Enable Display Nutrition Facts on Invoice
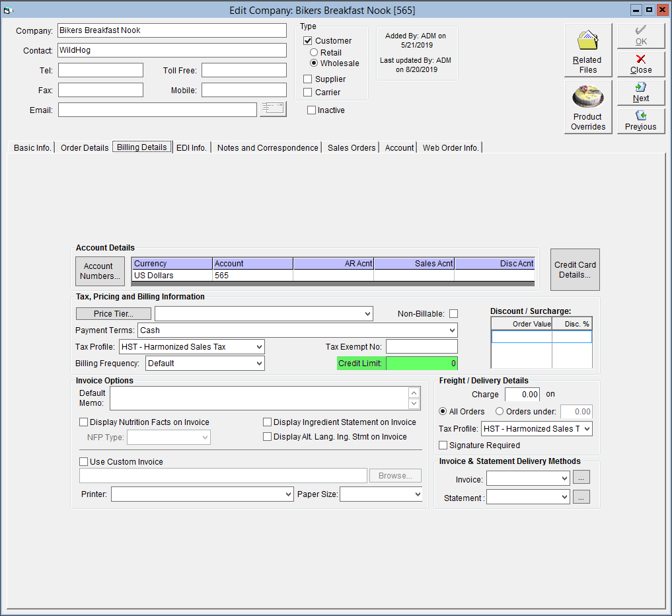 [x=83, y=422]
